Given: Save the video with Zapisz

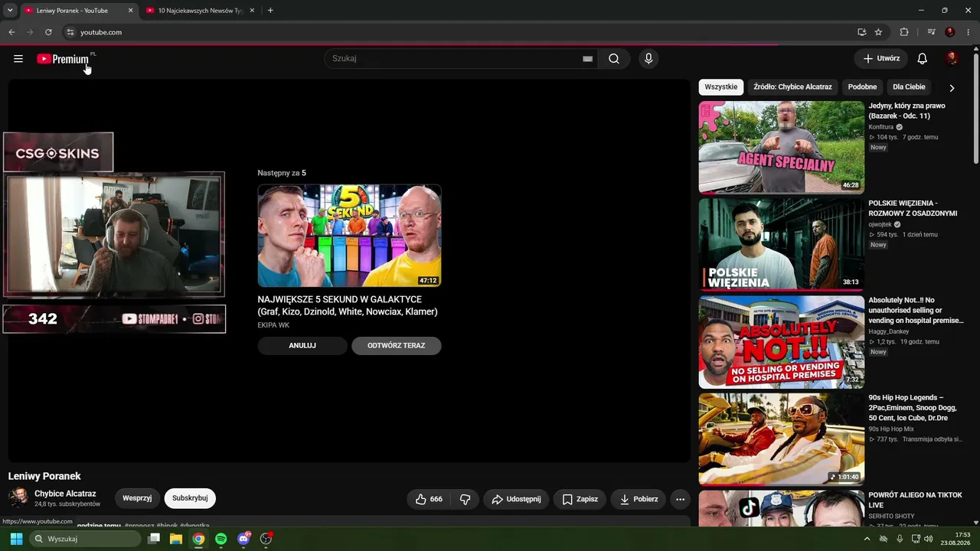Looking at the screenshot, I should pyautogui.click(x=580, y=499).
